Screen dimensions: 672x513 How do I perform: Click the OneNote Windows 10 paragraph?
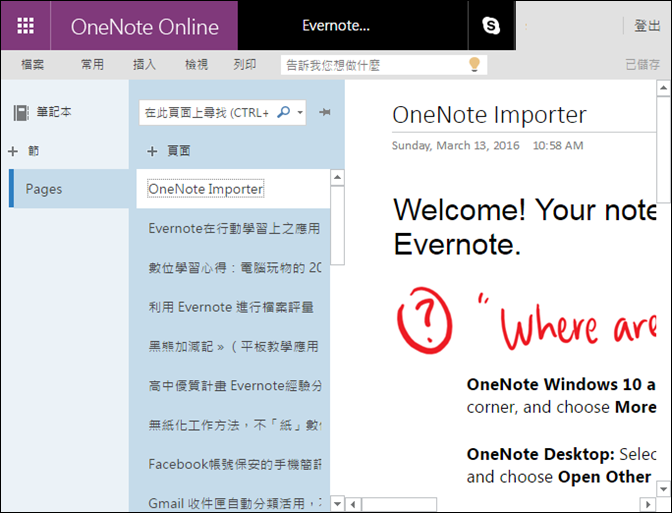click(x=561, y=396)
